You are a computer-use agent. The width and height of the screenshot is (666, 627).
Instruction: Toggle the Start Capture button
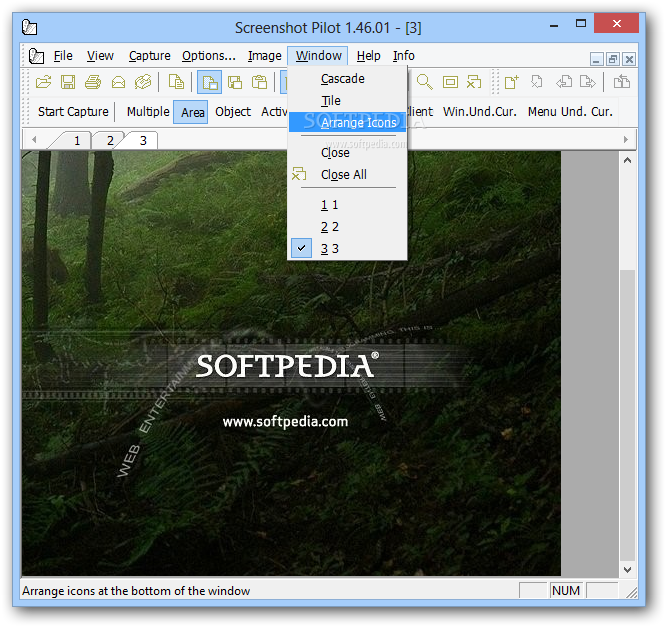73,112
